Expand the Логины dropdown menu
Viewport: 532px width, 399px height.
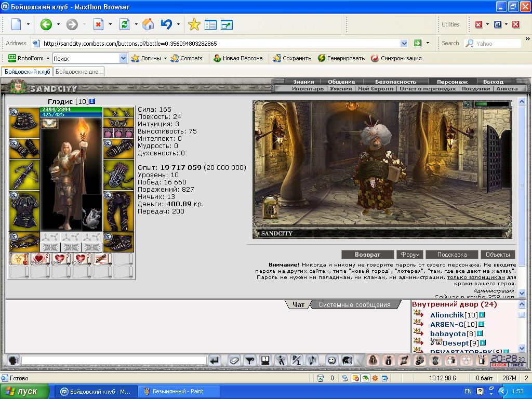point(165,58)
